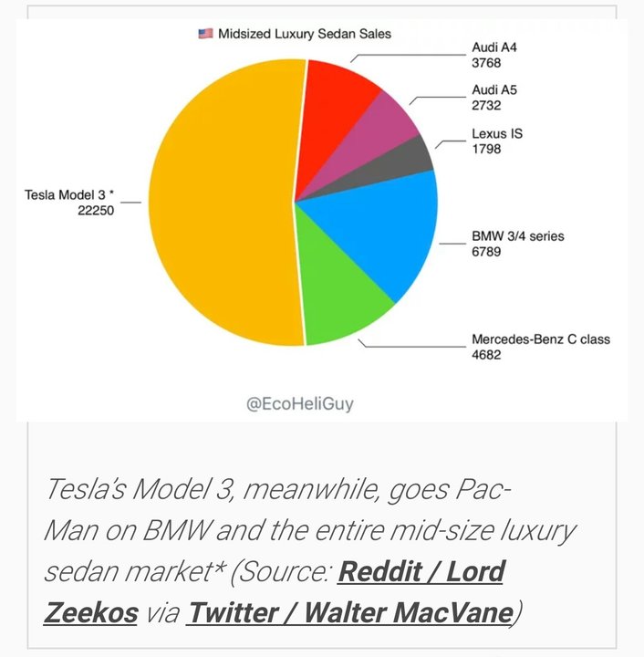Click the Audi A4 3768 label
Viewport: 644px width, 657px height.
click(494, 55)
